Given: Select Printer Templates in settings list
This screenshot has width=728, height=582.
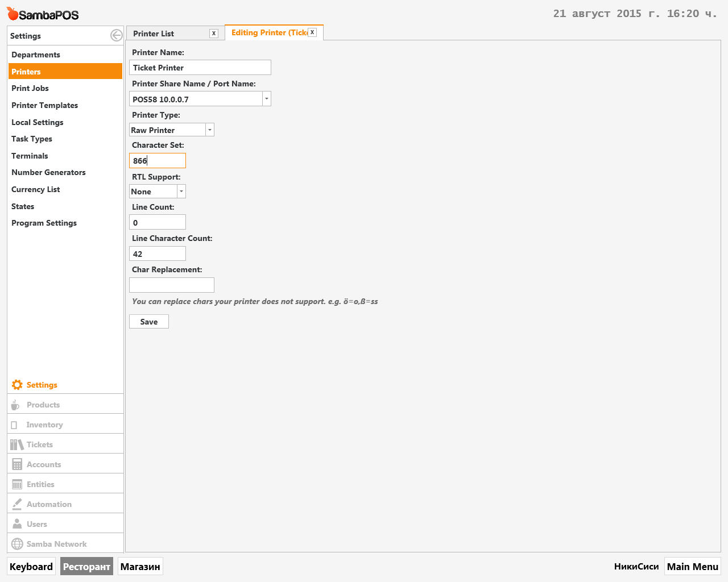Looking at the screenshot, I should tap(44, 105).
